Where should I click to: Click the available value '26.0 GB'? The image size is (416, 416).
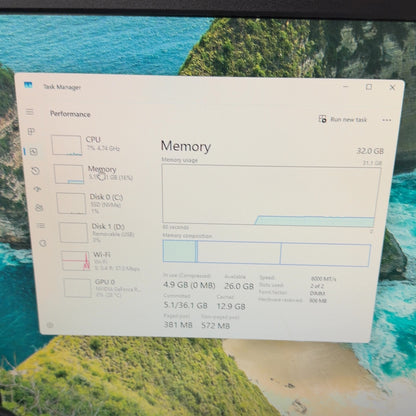[x=239, y=286]
